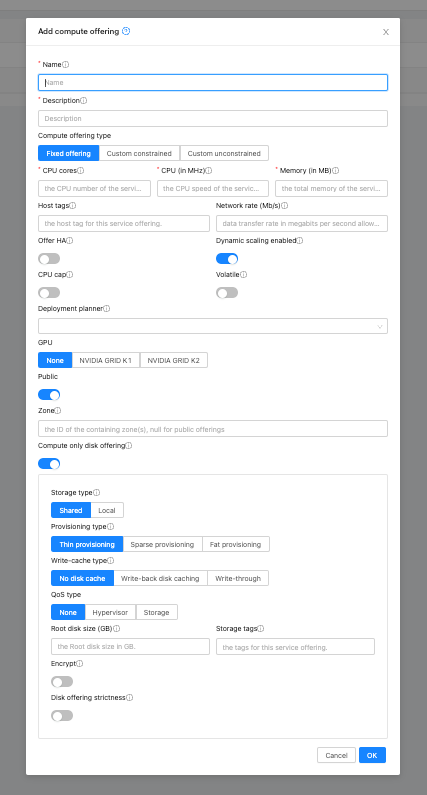This screenshot has height=795, width=427.
Task: Click the info icon next to Name
Action: [65, 64]
